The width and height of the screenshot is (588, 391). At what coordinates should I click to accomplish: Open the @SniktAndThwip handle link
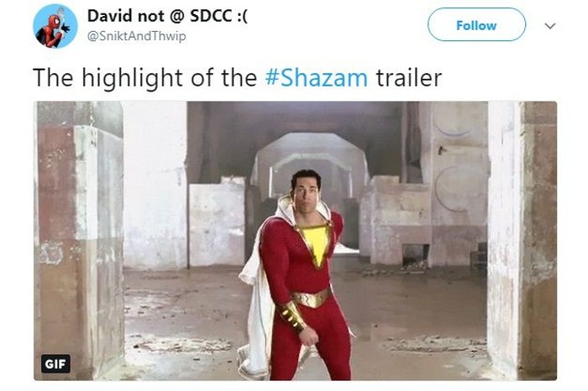point(136,36)
